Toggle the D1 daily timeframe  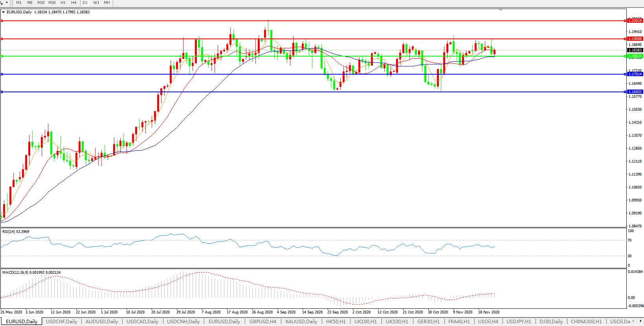click(x=85, y=3)
